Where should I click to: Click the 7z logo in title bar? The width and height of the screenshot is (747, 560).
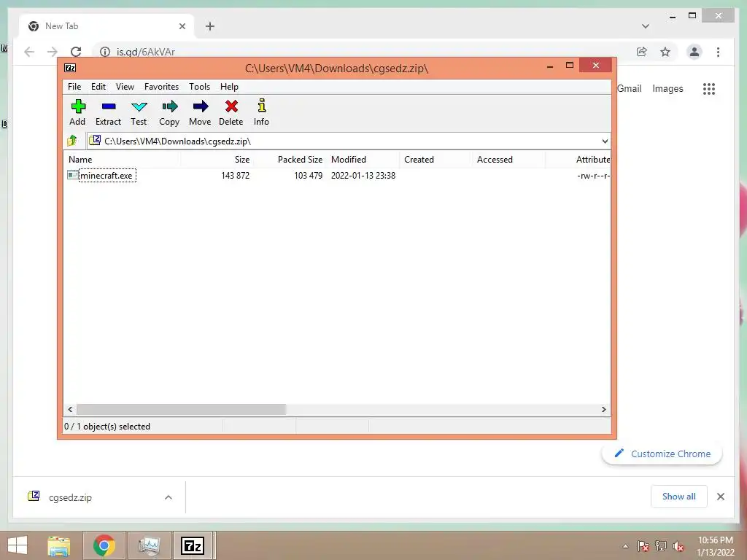coord(70,68)
